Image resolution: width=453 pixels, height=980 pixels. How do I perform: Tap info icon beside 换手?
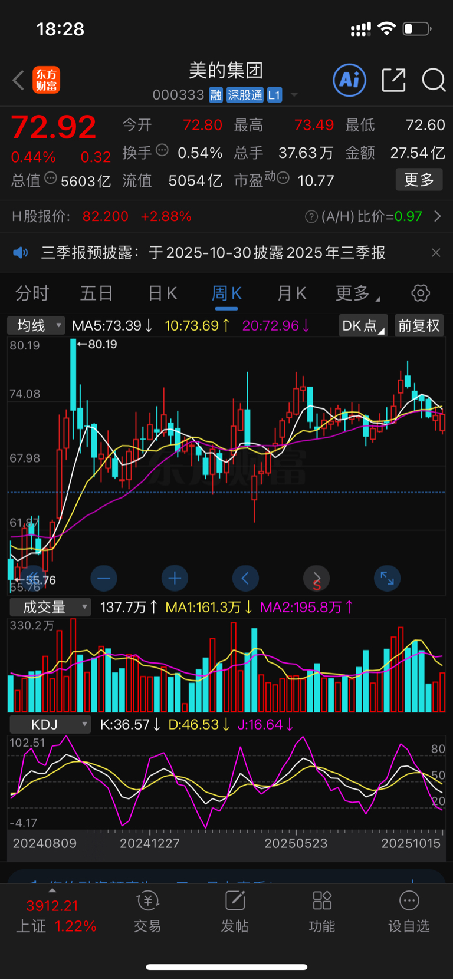click(x=162, y=150)
